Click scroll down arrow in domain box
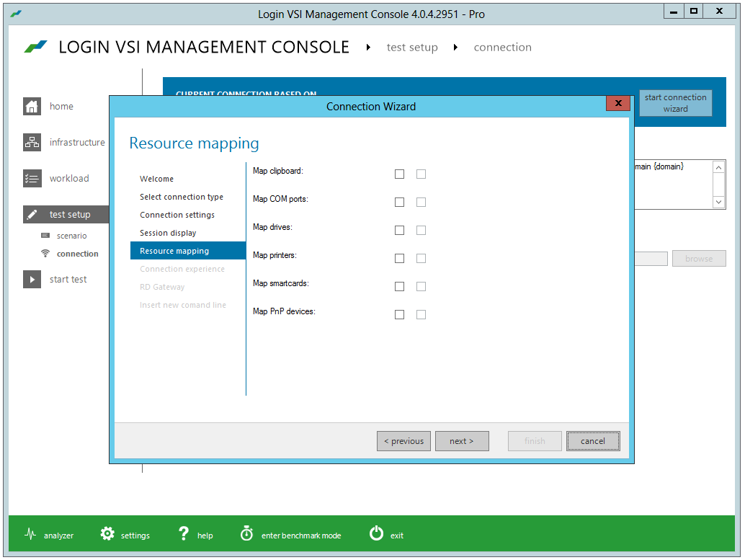The height and width of the screenshot is (560, 745). 719,202
